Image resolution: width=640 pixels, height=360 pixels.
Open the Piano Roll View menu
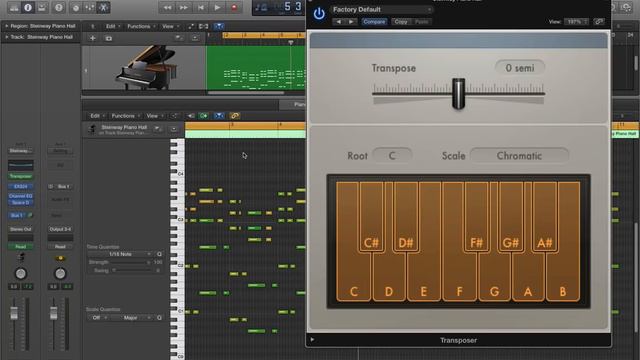154,116
